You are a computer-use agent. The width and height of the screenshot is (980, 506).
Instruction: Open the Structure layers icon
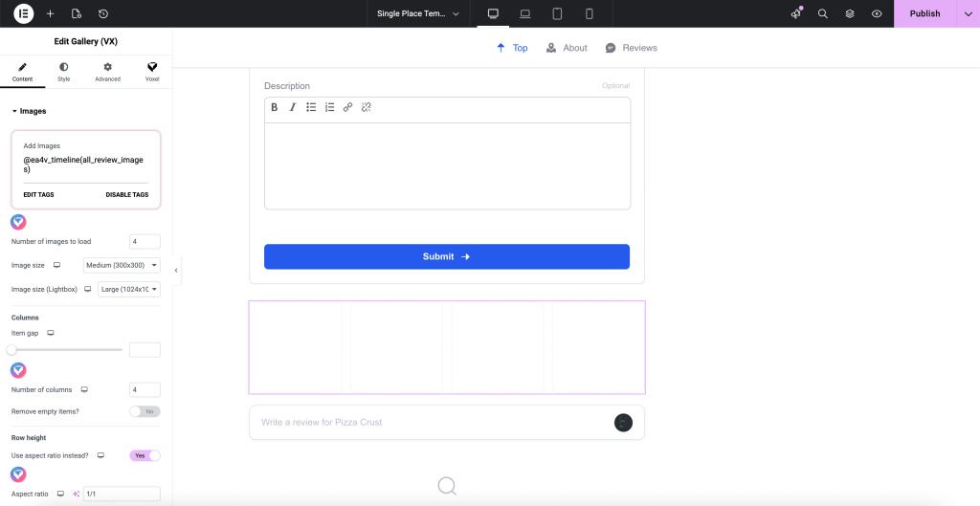pos(850,14)
